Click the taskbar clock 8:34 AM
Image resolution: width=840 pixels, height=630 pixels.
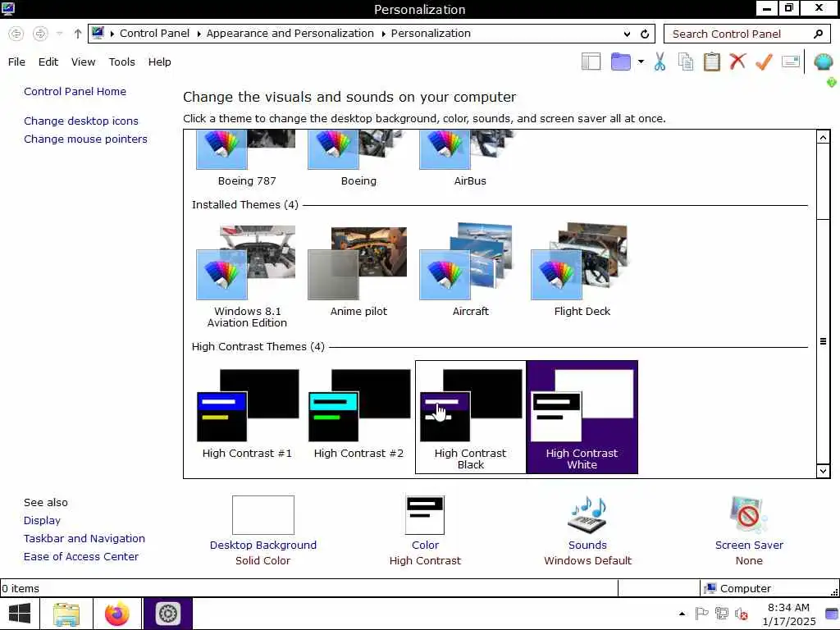(788, 608)
